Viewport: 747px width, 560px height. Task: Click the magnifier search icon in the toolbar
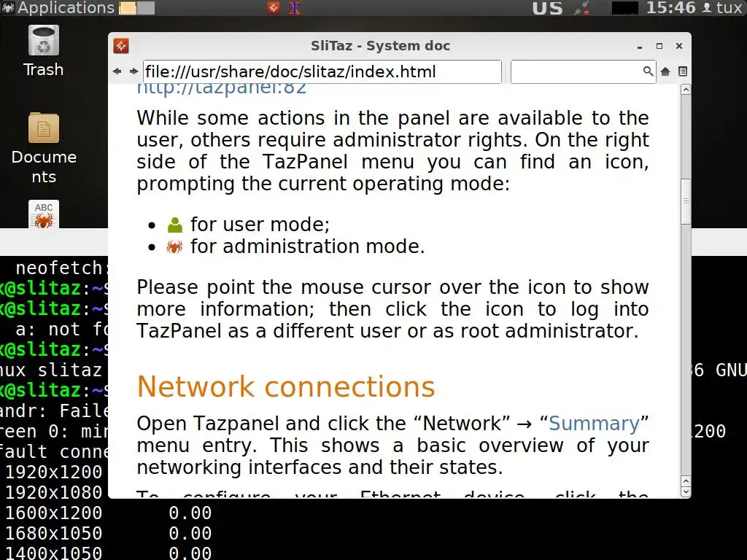pos(648,71)
